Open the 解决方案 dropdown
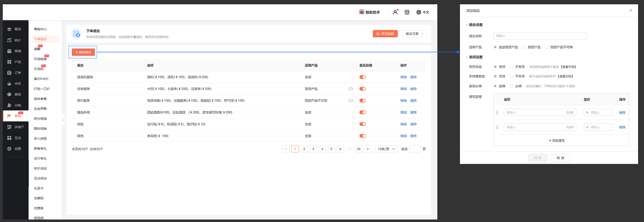This screenshot has height=222, width=644. click(x=414, y=34)
